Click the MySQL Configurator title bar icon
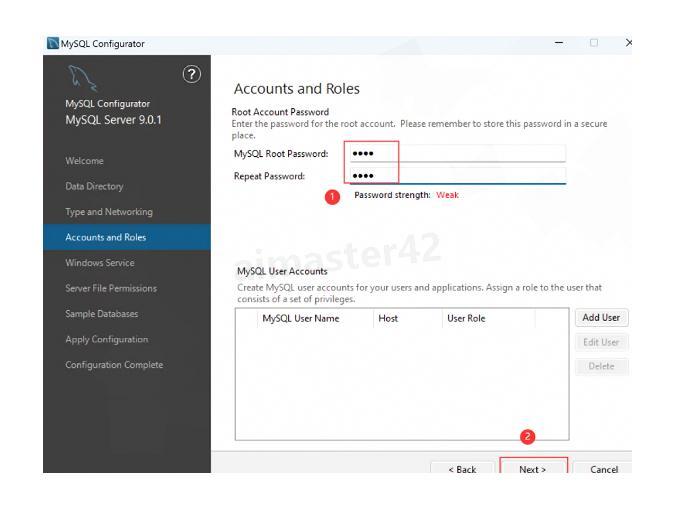Image resolution: width=676 pixels, height=510 pixels. click(53, 43)
